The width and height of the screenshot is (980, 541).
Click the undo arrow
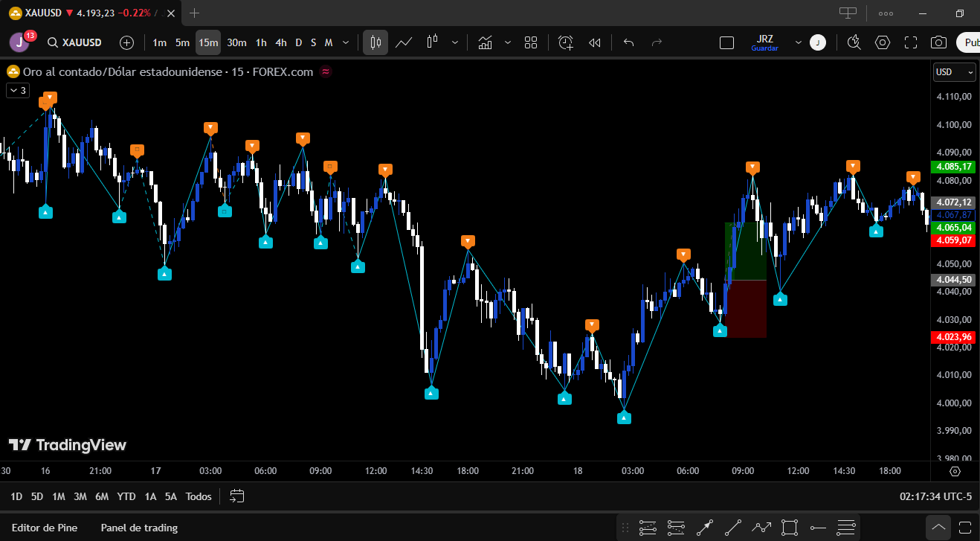coord(628,42)
